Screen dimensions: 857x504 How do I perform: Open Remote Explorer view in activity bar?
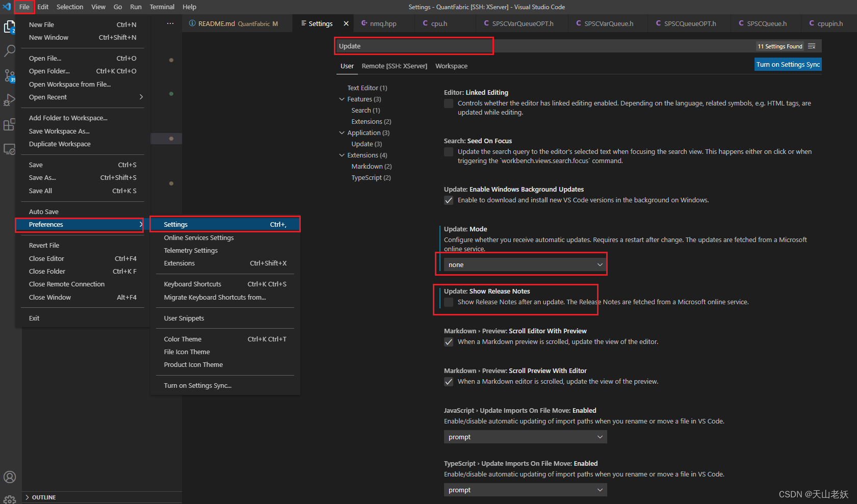[10, 149]
